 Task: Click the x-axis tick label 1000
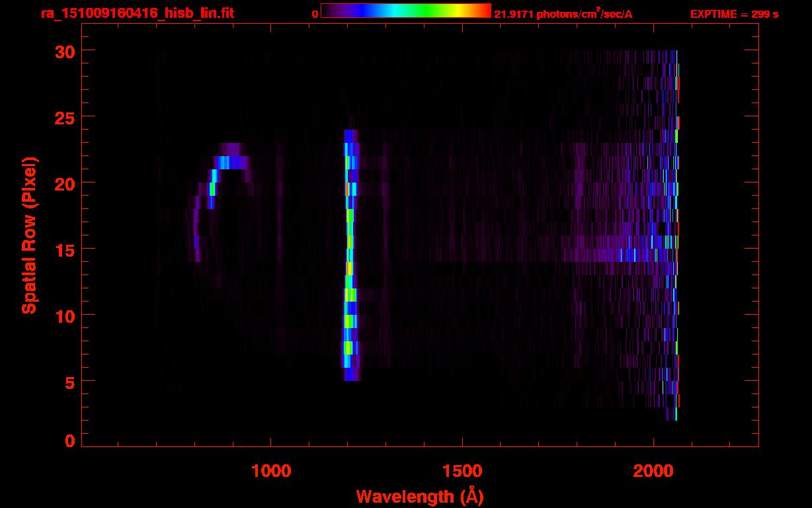coord(271,471)
